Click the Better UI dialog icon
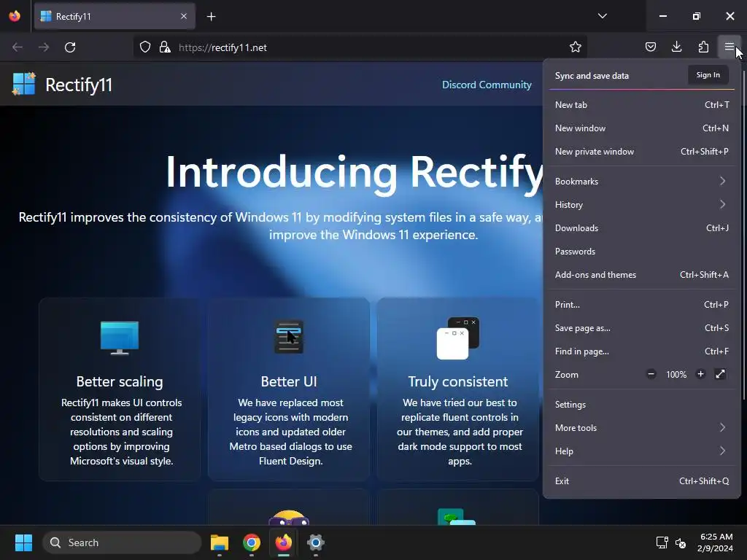The width and height of the screenshot is (747, 560). coord(289,337)
